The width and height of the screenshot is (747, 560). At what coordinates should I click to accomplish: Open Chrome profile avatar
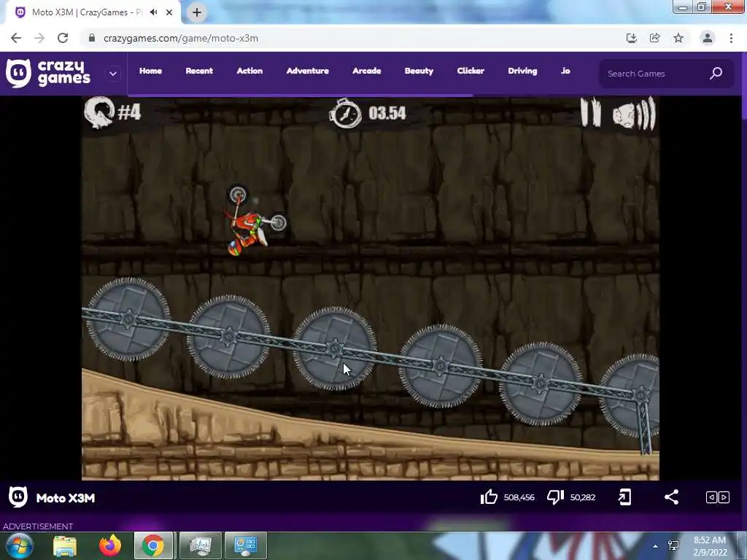click(707, 38)
